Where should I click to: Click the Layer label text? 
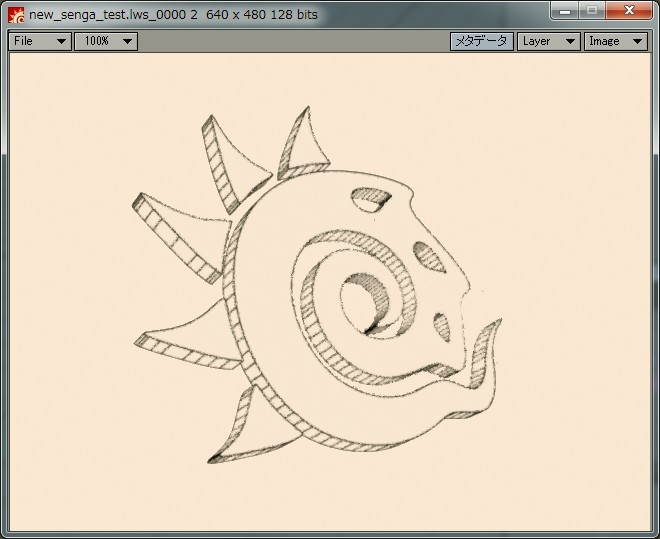click(537, 41)
